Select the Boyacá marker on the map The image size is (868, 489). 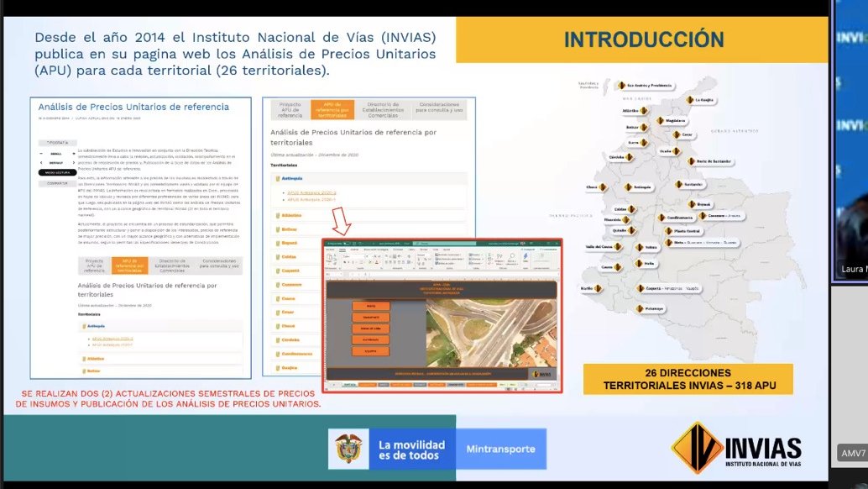[x=692, y=204]
